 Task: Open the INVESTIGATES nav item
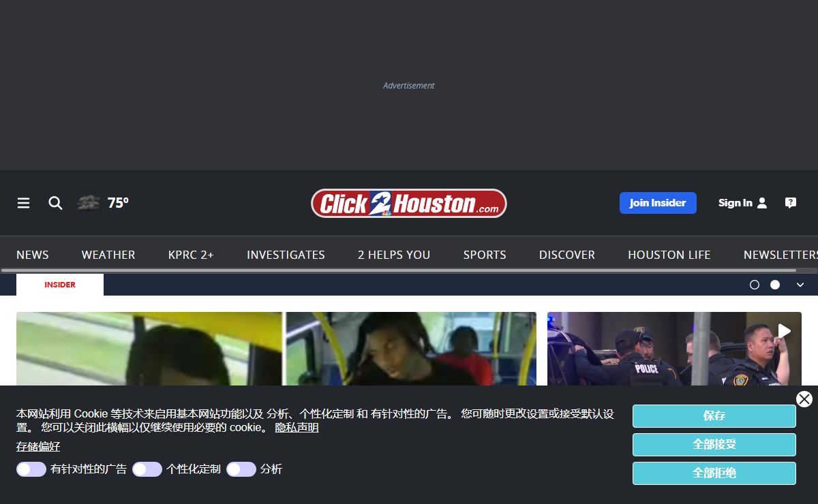tap(286, 255)
